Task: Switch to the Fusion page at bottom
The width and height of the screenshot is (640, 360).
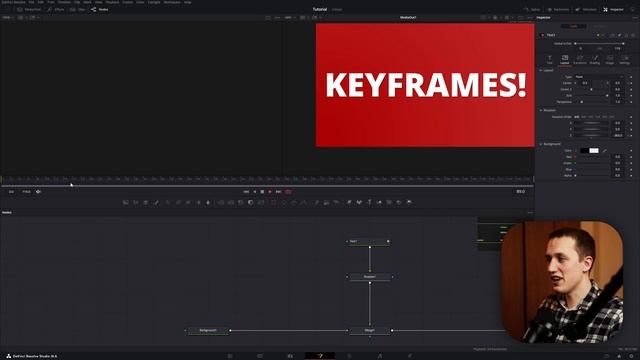Action: 320,356
